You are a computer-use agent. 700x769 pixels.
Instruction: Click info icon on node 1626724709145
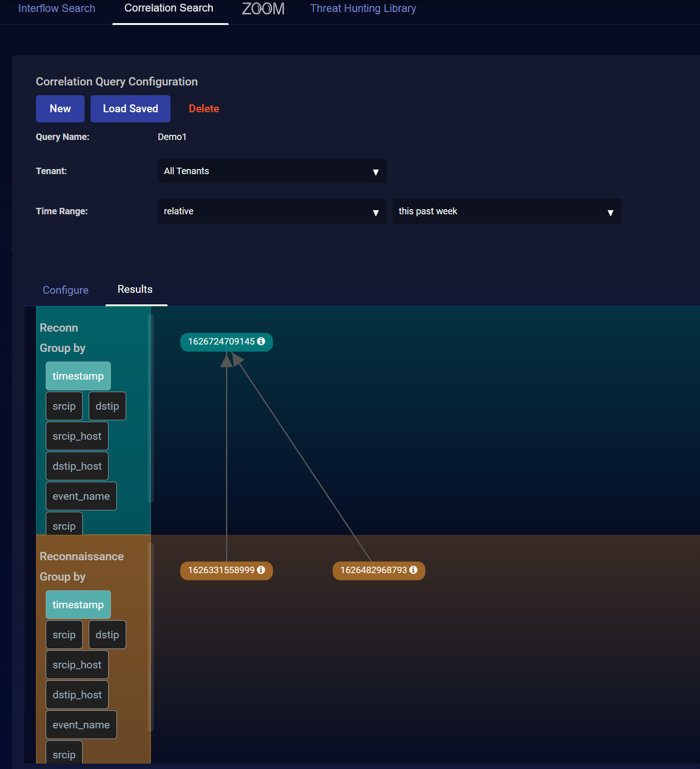pos(261,341)
